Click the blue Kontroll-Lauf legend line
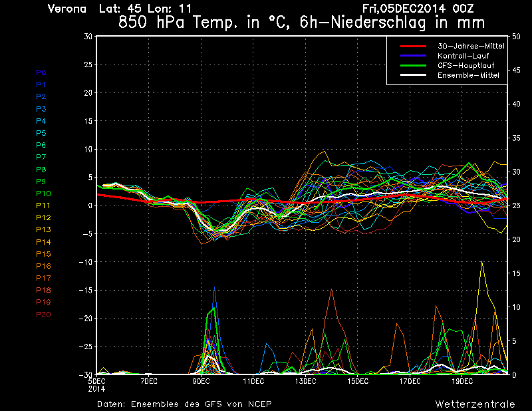Screen dimensions: 532x411 pos(413,56)
